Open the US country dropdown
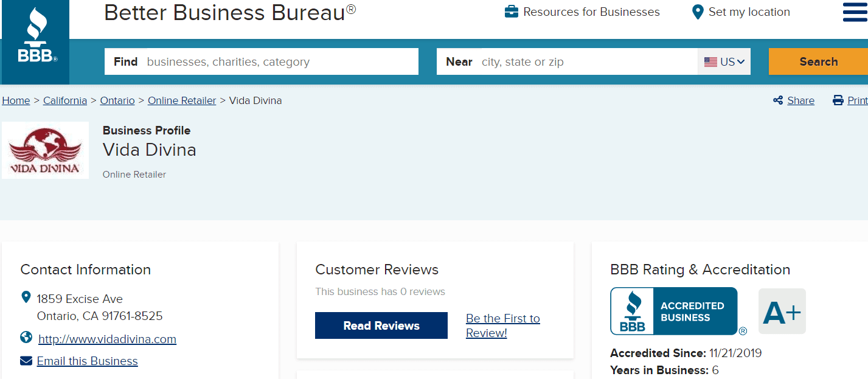This screenshot has width=868, height=379. point(724,61)
